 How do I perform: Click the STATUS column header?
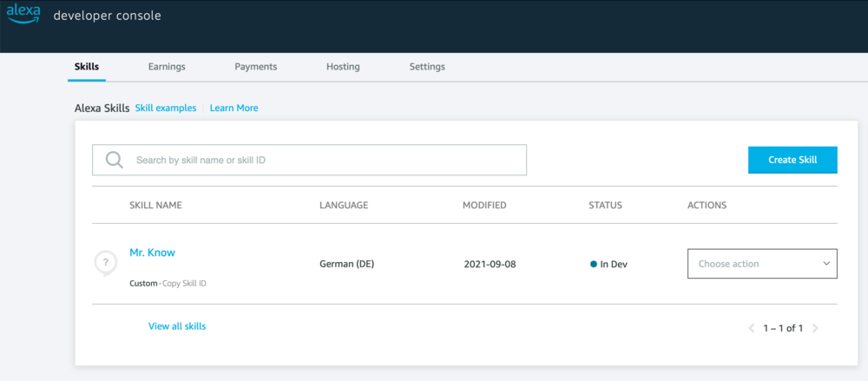(x=606, y=206)
